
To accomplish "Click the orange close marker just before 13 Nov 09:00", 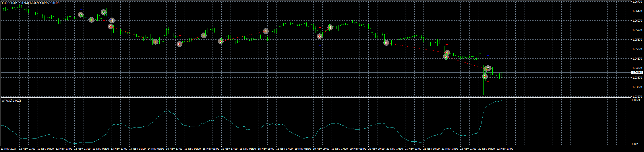I will (91, 20).
